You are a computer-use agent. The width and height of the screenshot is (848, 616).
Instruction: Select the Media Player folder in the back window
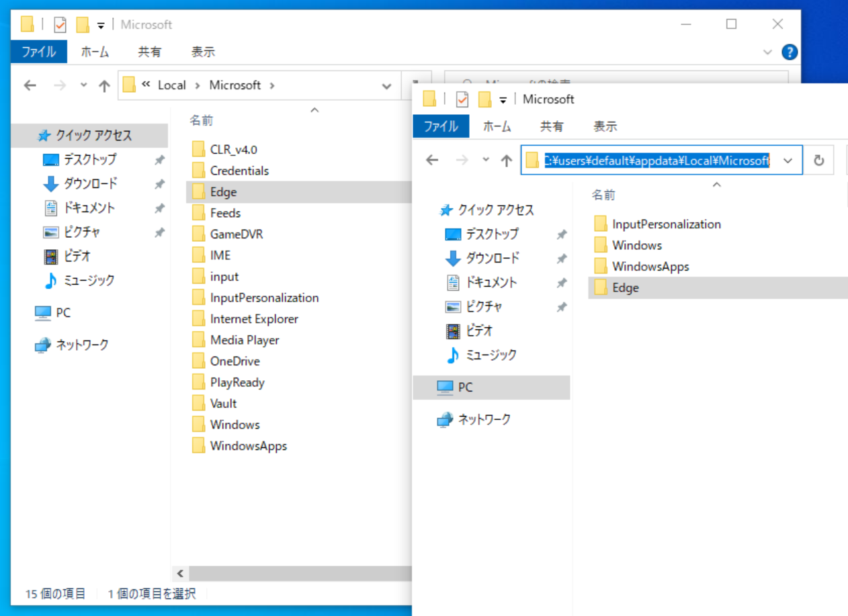click(245, 340)
